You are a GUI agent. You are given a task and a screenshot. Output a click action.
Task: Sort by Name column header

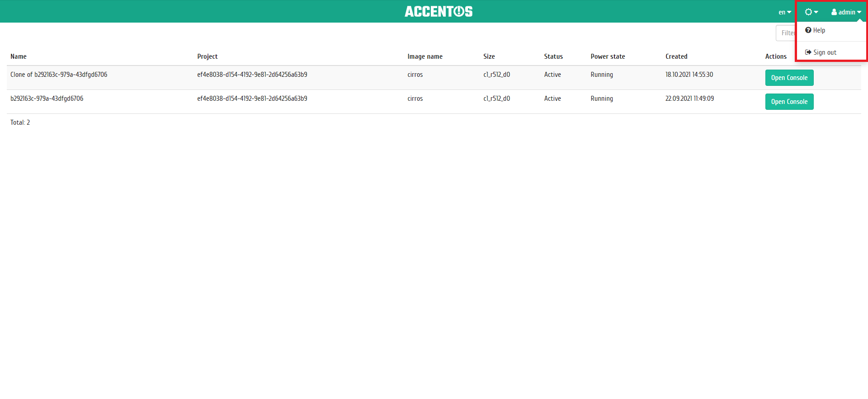(x=19, y=56)
